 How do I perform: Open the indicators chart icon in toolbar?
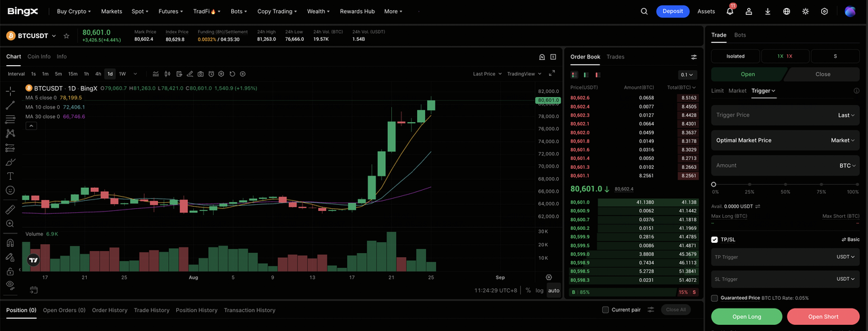[x=156, y=74]
